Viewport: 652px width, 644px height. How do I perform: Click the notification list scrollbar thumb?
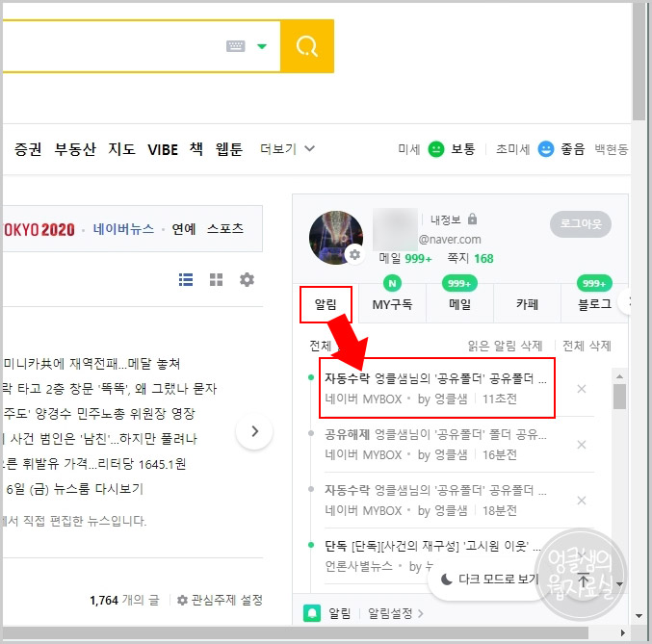pos(619,397)
